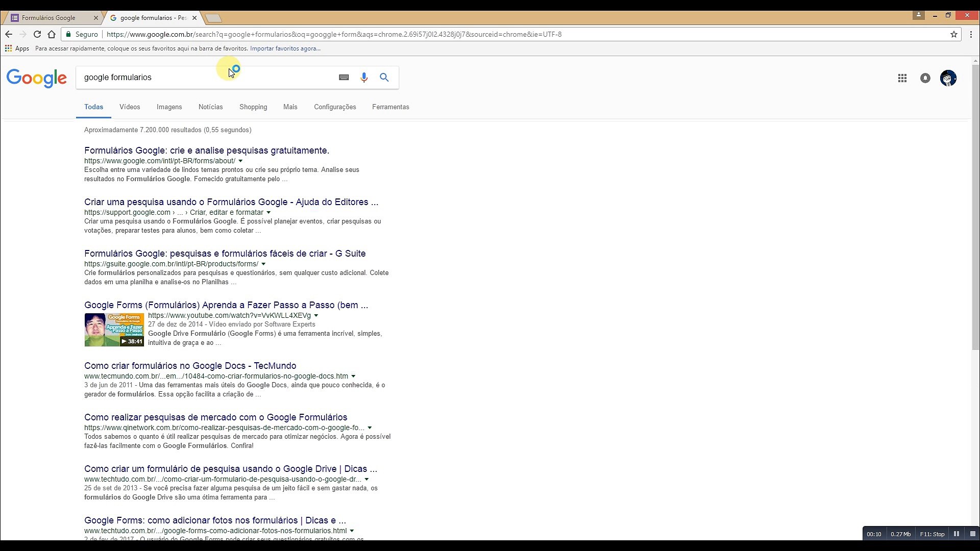Close the google formularios search tab

[x=194, y=18]
